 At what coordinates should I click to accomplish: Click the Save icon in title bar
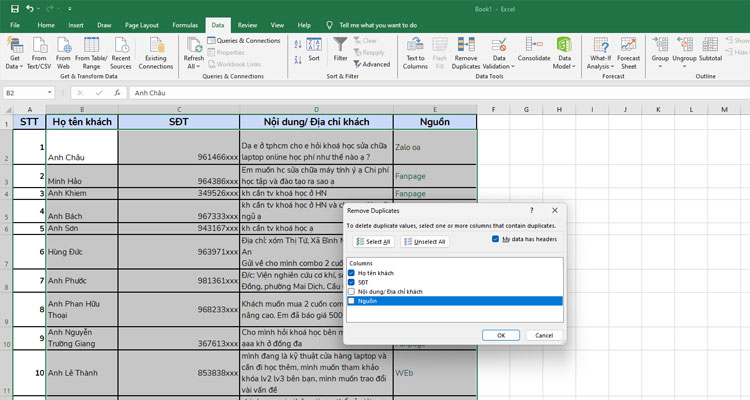(x=15, y=9)
